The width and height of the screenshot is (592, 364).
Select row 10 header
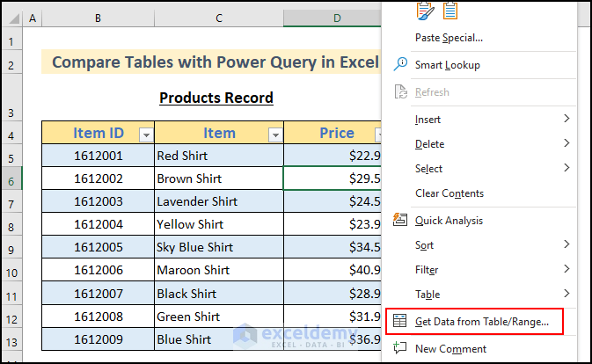(11, 270)
